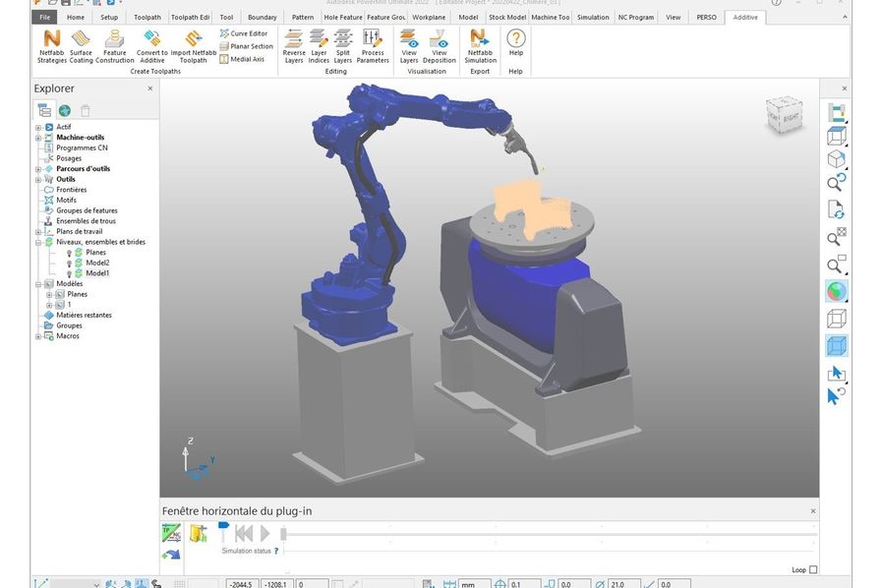Click the simulation timeline slider handle
The height and width of the screenshot is (588, 881).
pyautogui.click(x=284, y=534)
